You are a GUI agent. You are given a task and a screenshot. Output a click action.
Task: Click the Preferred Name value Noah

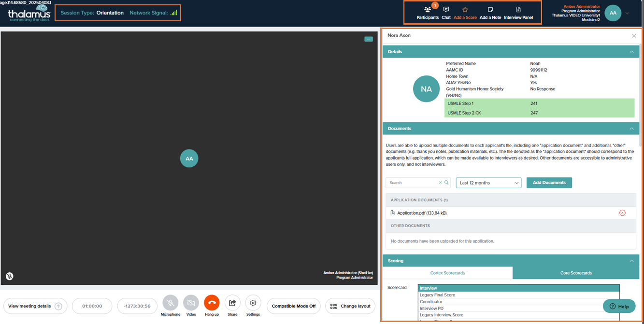(x=535, y=64)
